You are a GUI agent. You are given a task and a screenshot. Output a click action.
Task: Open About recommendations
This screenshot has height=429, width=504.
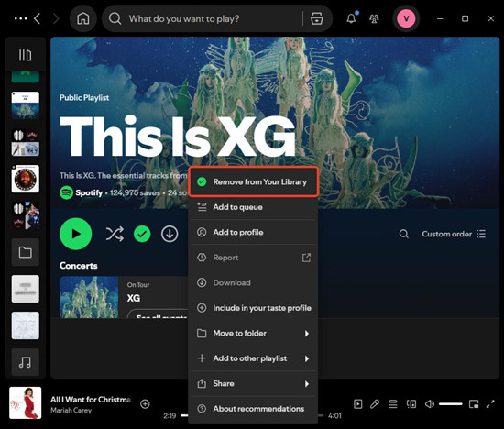coord(253,409)
